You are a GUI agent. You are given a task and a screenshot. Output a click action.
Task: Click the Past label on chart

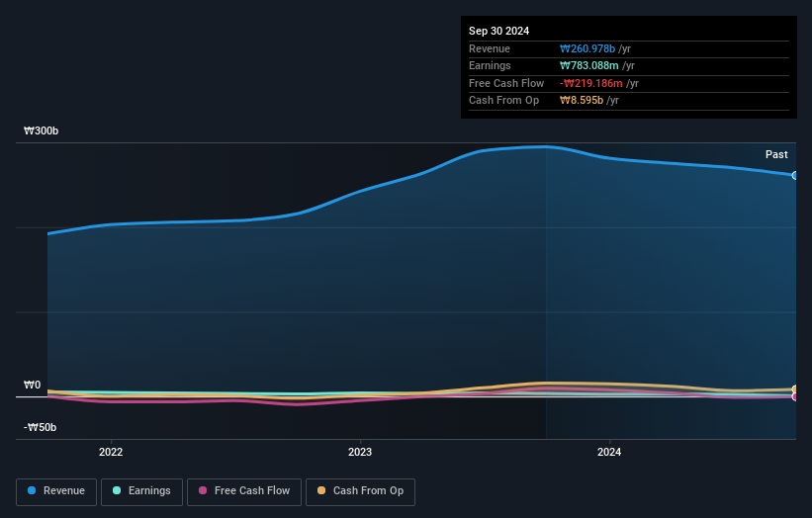pos(776,154)
